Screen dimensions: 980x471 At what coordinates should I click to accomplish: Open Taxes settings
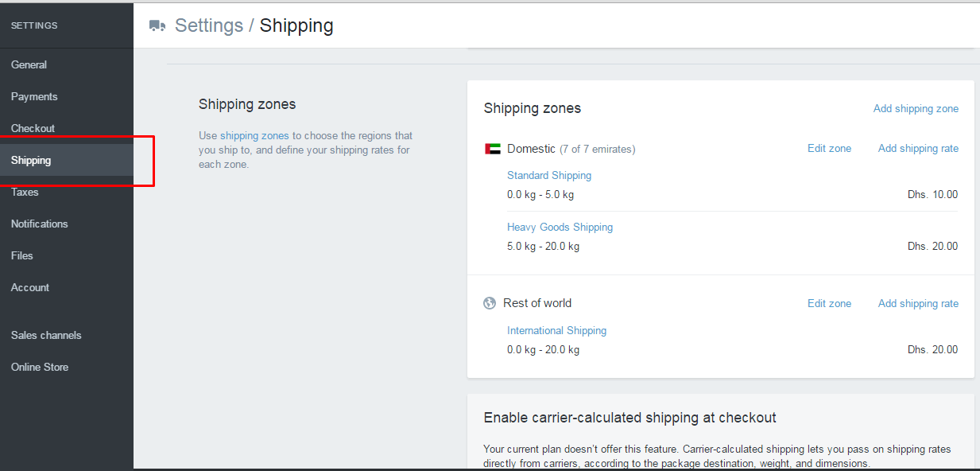click(x=25, y=192)
